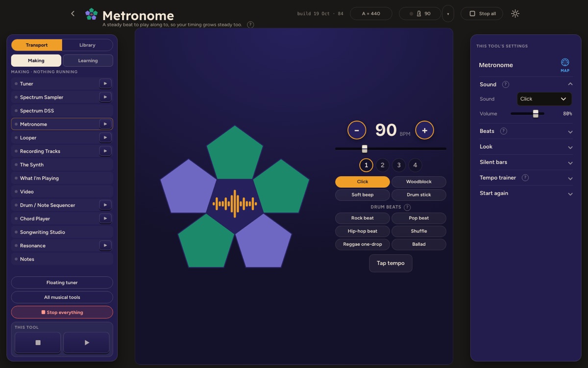Select beat count 4
The width and height of the screenshot is (588, 368).
415,165
